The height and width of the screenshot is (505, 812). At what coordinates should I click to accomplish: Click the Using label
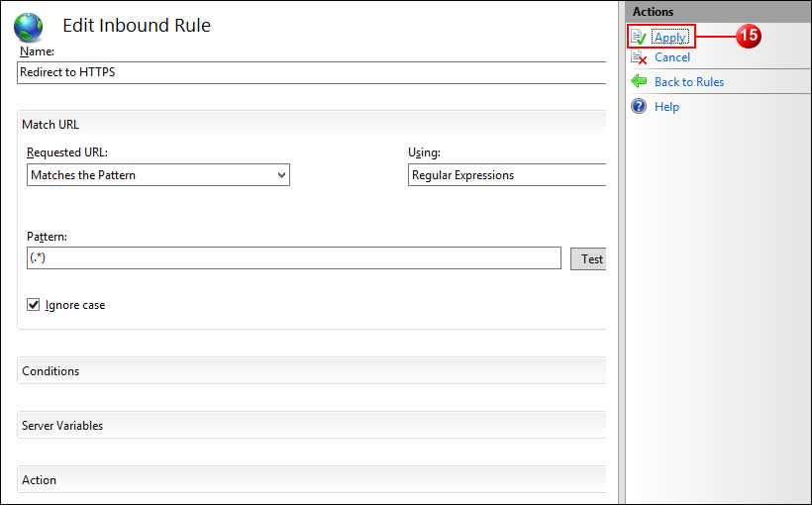click(424, 152)
